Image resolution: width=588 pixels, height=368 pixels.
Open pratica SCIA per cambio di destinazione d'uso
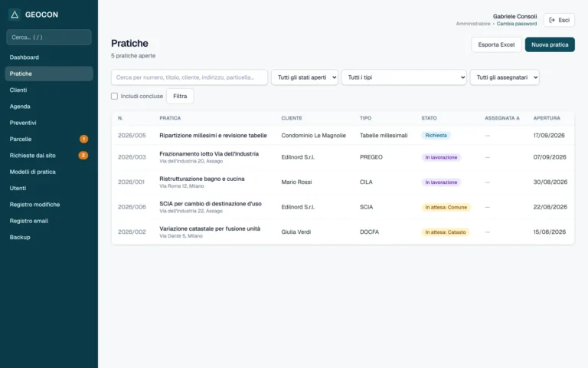[211, 204]
